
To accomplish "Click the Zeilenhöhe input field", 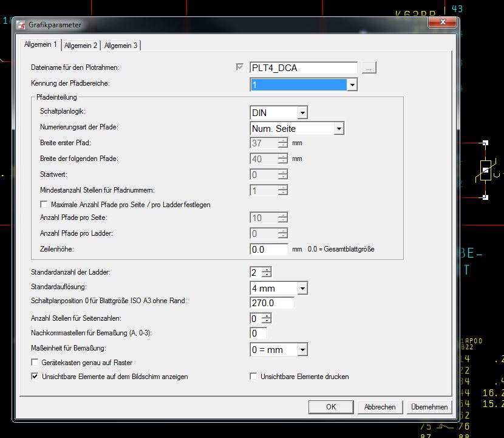I will [x=269, y=249].
